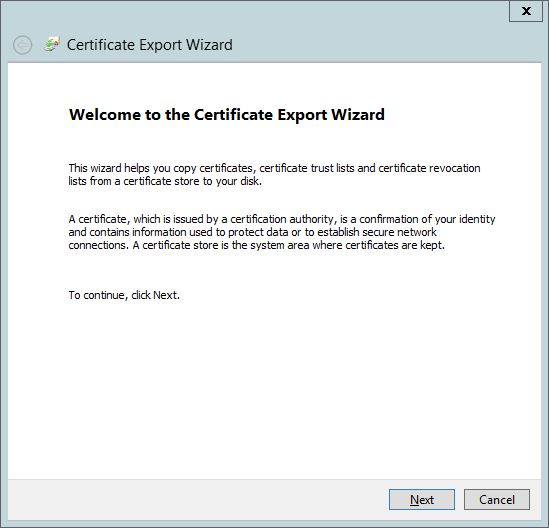Image resolution: width=549 pixels, height=528 pixels.
Task: Click the paragraph starting 'A certificate, which is issued'
Action: click(282, 232)
